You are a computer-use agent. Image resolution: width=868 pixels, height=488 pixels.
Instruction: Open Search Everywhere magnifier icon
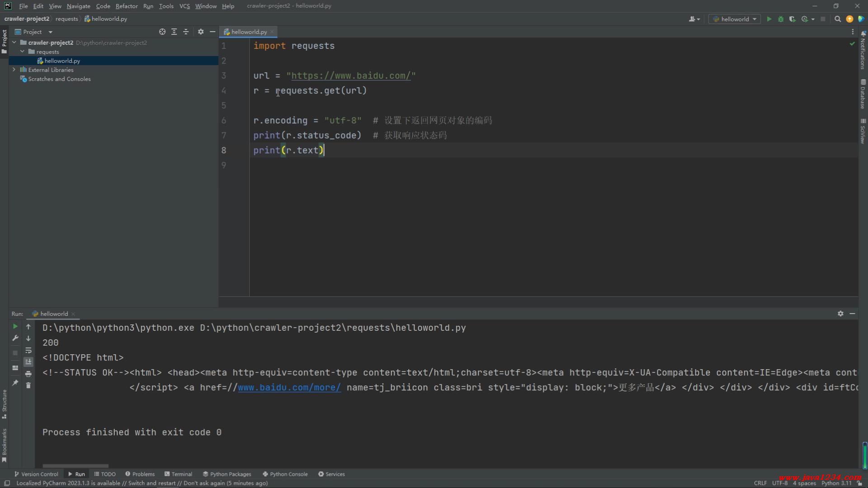point(838,19)
